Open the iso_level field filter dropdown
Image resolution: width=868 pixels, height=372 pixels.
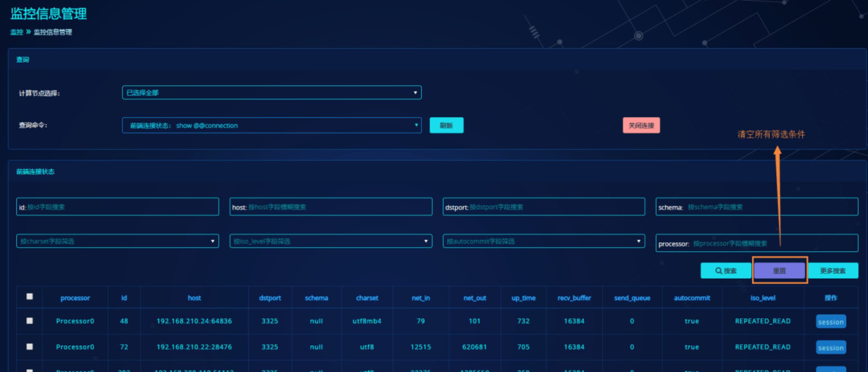click(x=331, y=241)
